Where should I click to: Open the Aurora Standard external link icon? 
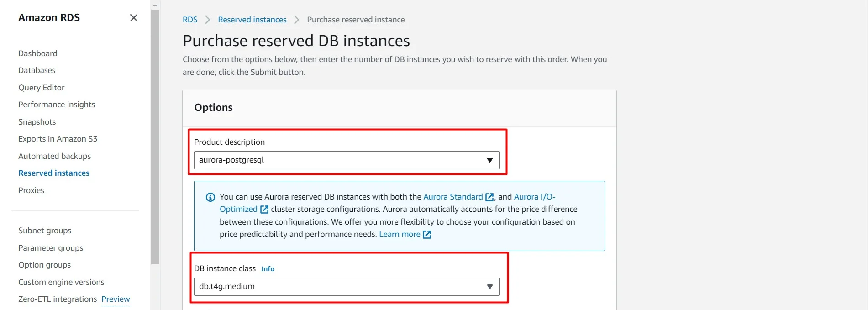(489, 197)
